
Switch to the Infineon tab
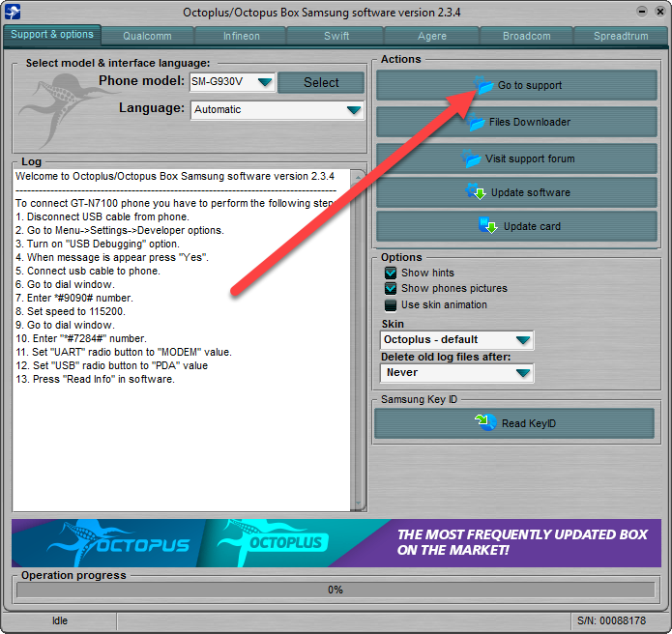(x=242, y=36)
